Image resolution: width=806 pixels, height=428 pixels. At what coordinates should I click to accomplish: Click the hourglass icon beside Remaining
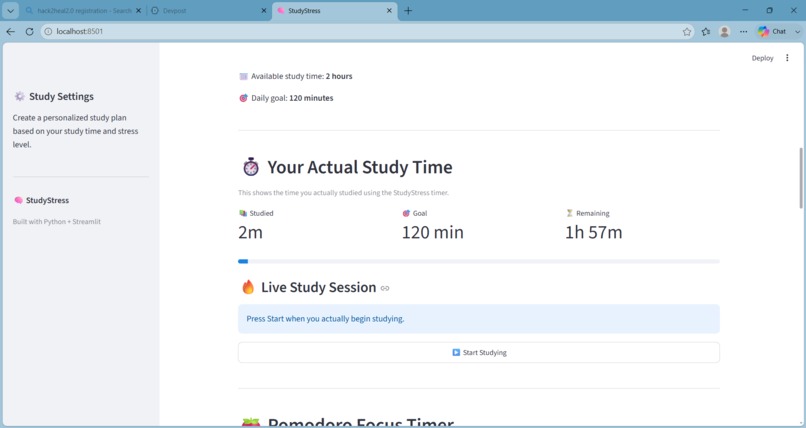(570, 213)
